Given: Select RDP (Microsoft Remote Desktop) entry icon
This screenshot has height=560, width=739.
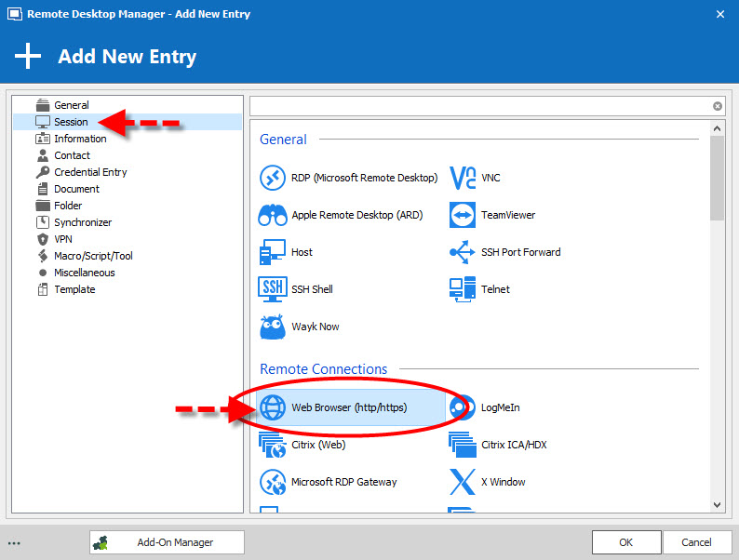Looking at the screenshot, I should pyautogui.click(x=272, y=178).
